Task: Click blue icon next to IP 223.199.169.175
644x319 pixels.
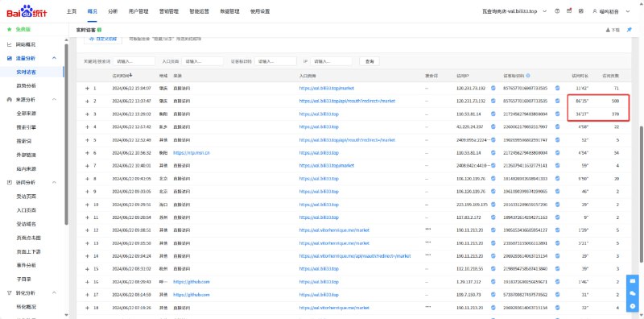Action: (x=493, y=205)
